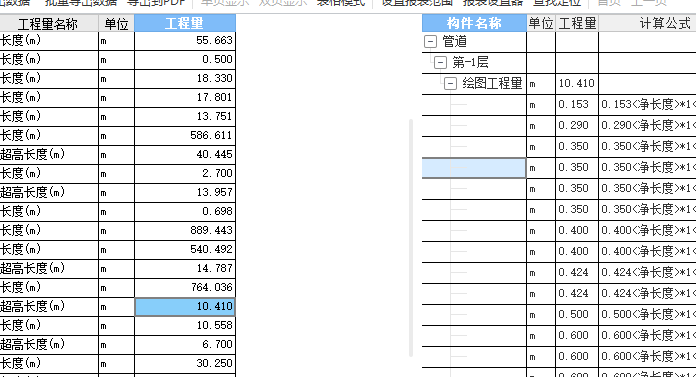
Task: Select the 14.787 quantity cell
Action: [x=185, y=268]
